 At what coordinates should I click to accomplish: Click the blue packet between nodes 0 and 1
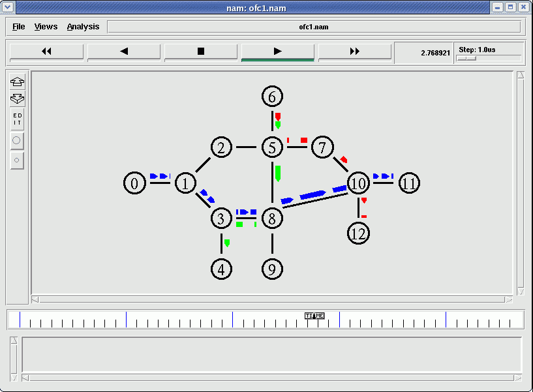click(x=160, y=176)
